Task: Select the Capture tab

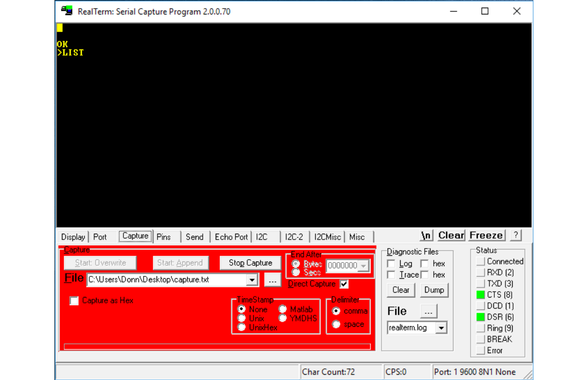Action: click(135, 236)
